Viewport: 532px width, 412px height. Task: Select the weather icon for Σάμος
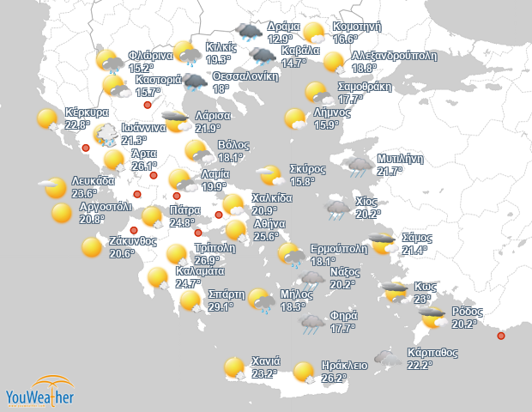pyautogui.click(x=382, y=244)
